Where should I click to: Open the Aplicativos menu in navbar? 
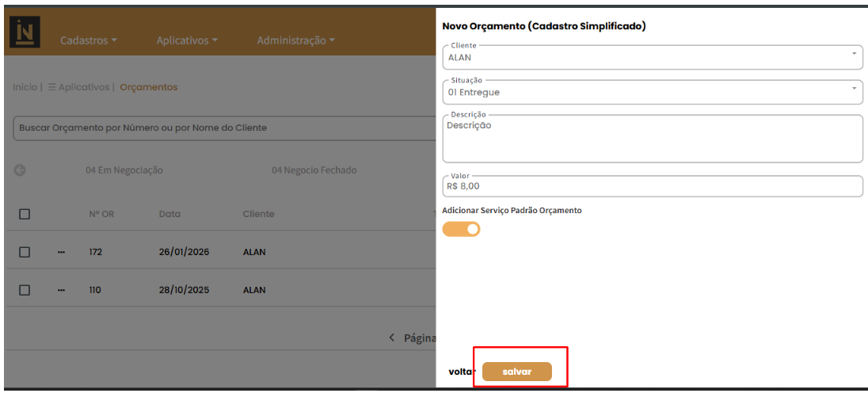click(x=187, y=40)
